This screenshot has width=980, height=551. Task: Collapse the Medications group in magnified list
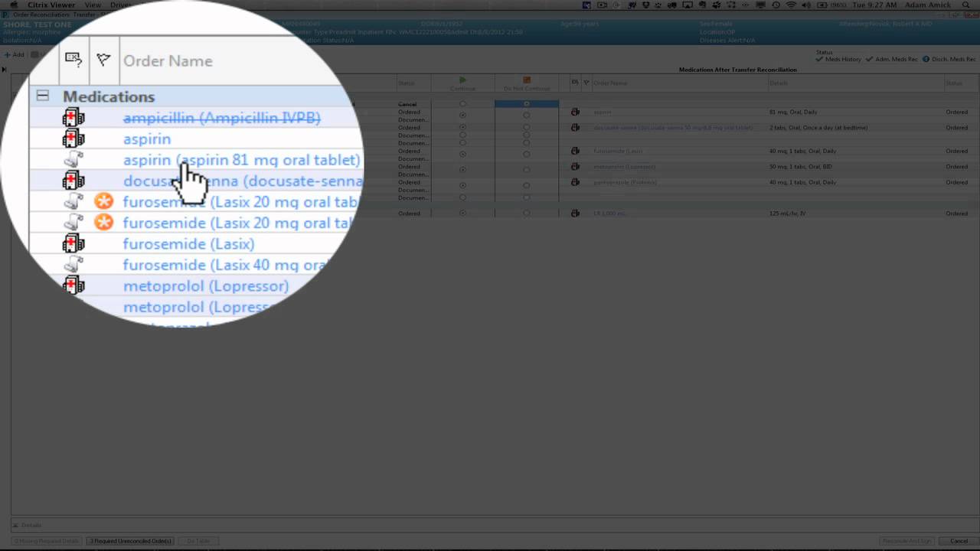click(42, 96)
